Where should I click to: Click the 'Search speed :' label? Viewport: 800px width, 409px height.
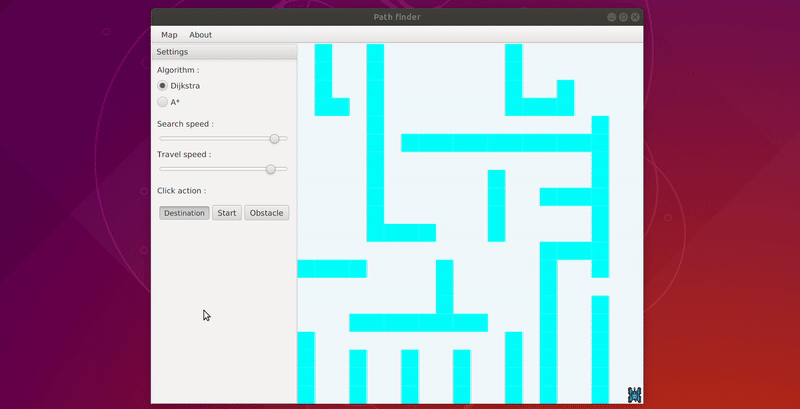coord(185,124)
